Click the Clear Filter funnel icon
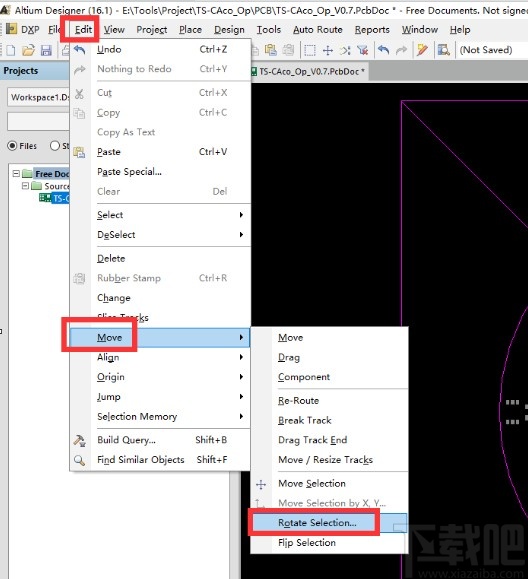 pyautogui.click(x=363, y=50)
